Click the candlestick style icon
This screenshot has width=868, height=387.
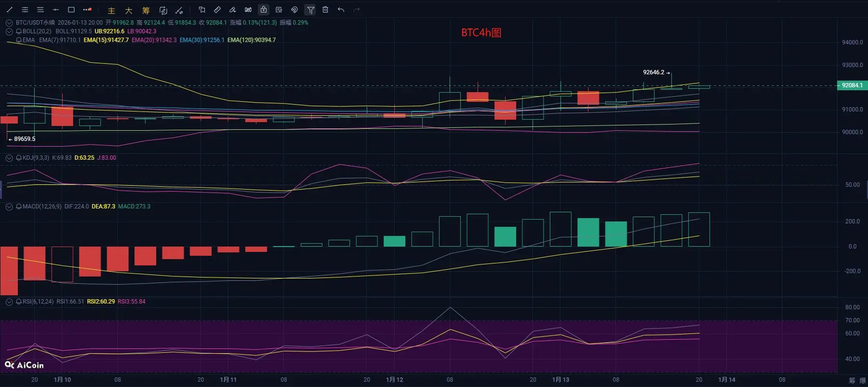point(248,10)
